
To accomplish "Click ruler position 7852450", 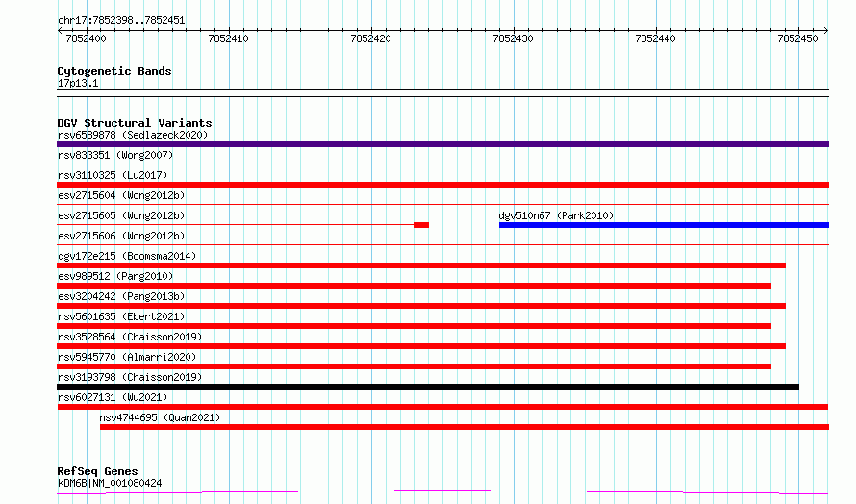I will [798, 38].
